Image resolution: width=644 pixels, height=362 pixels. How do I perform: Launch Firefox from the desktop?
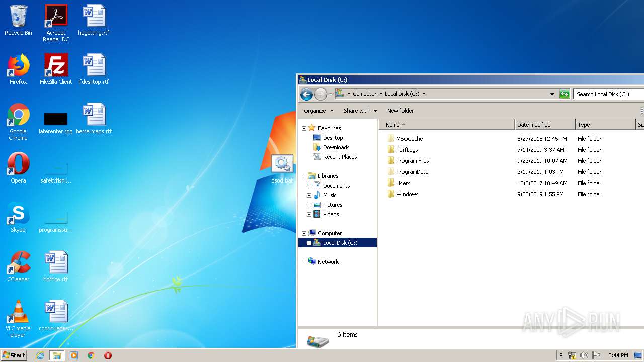pos(18,69)
